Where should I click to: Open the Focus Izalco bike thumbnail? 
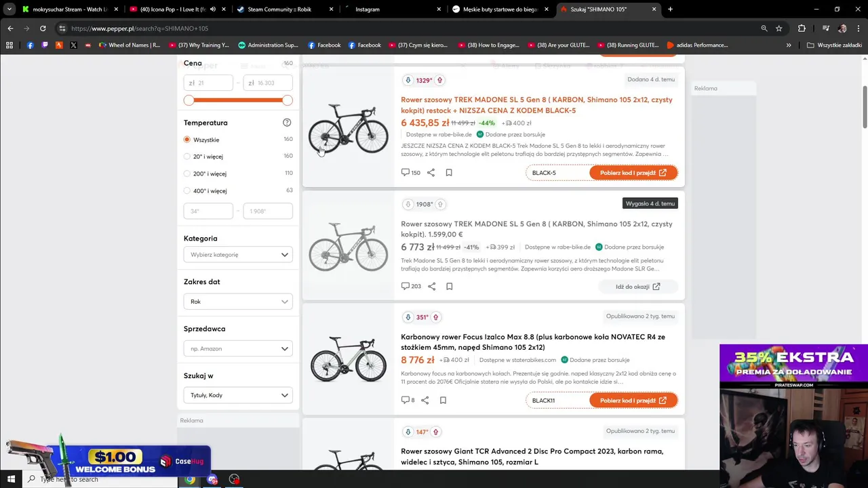(x=349, y=359)
